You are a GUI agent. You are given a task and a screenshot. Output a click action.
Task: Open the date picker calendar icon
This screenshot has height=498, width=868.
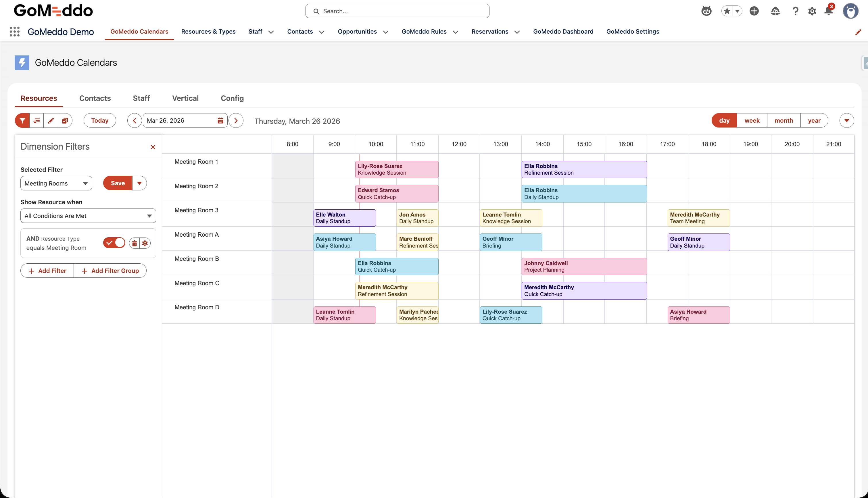point(220,120)
